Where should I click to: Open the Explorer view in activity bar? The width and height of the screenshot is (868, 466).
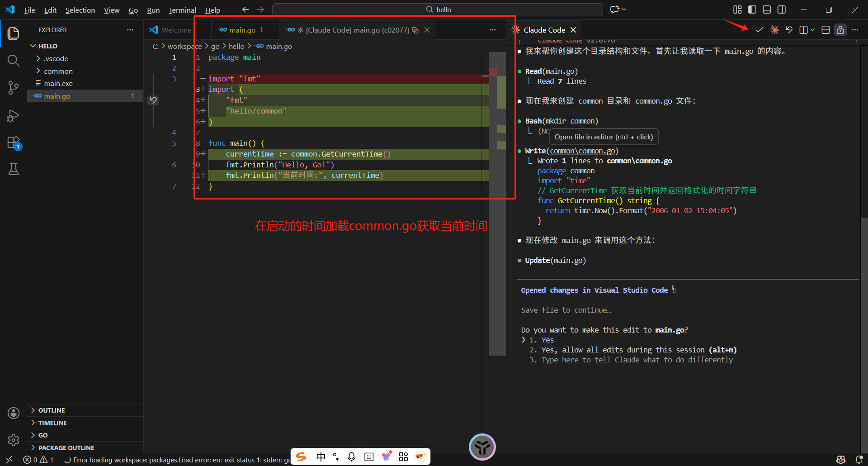pyautogui.click(x=14, y=33)
